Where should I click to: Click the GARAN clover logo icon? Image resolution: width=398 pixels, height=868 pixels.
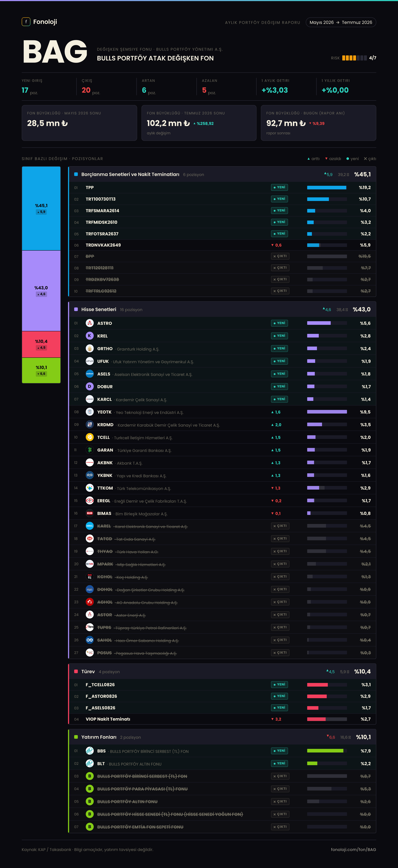click(x=90, y=450)
